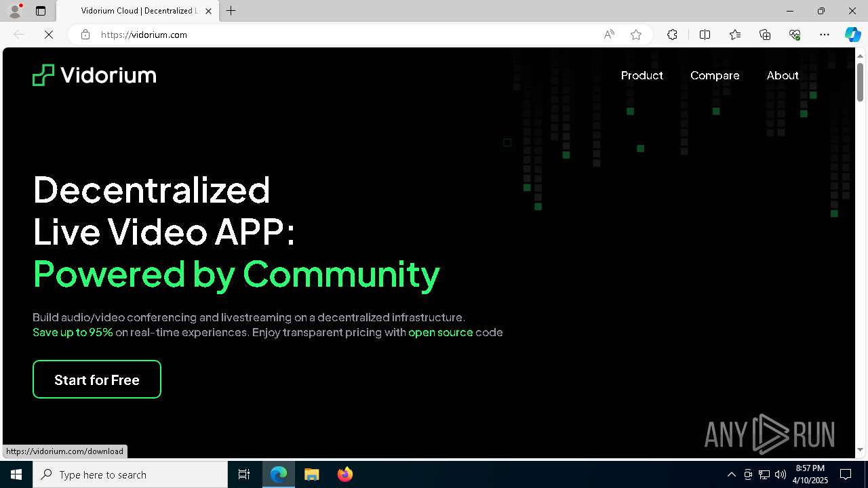Stop loading the page
The image size is (868, 488).
click(49, 35)
